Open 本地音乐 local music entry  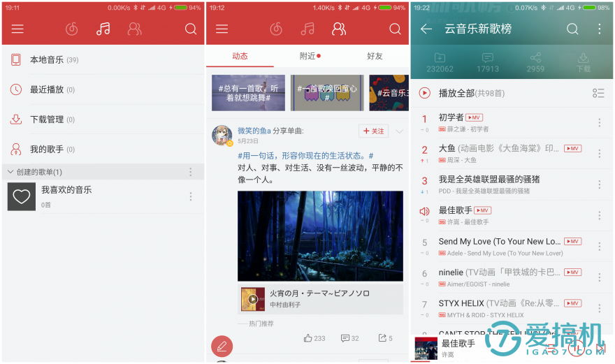103,59
